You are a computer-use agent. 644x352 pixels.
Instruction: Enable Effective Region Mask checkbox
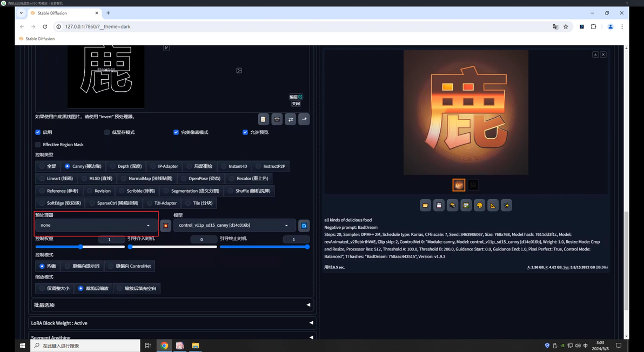tap(38, 144)
